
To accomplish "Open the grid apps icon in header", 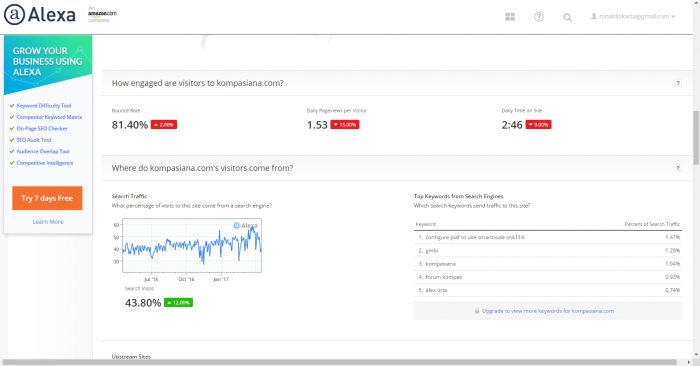I will (x=510, y=17).
